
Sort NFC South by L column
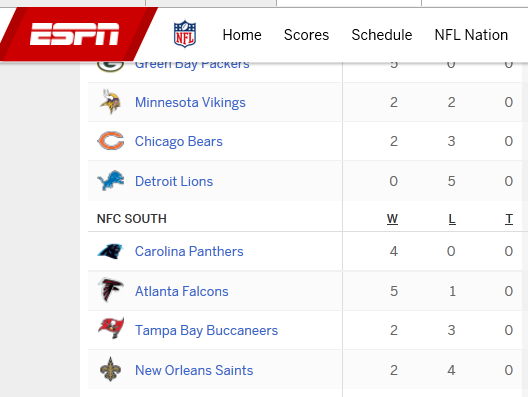[452, 219]
